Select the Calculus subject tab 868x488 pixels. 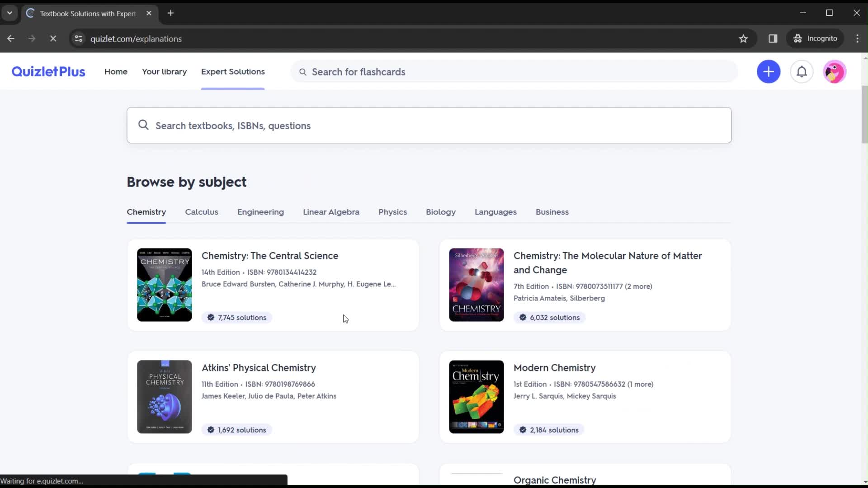pos(202,211)
